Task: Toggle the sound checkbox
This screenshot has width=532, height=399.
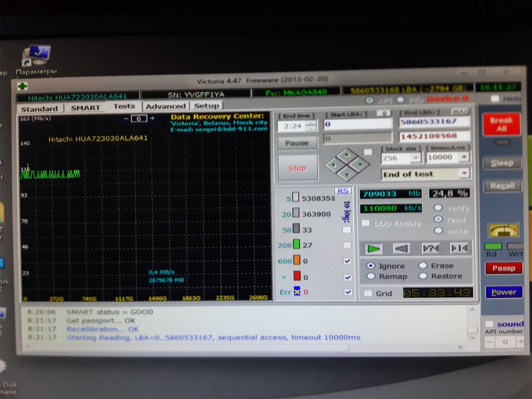Action: tap(489, 324)
